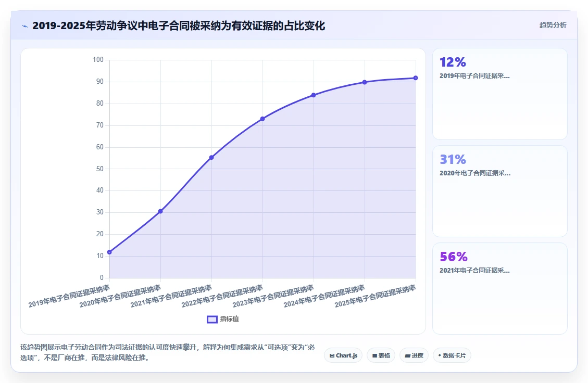
Task: Toggle the 指标值 legend color box
Action: (x=212, y=320)
